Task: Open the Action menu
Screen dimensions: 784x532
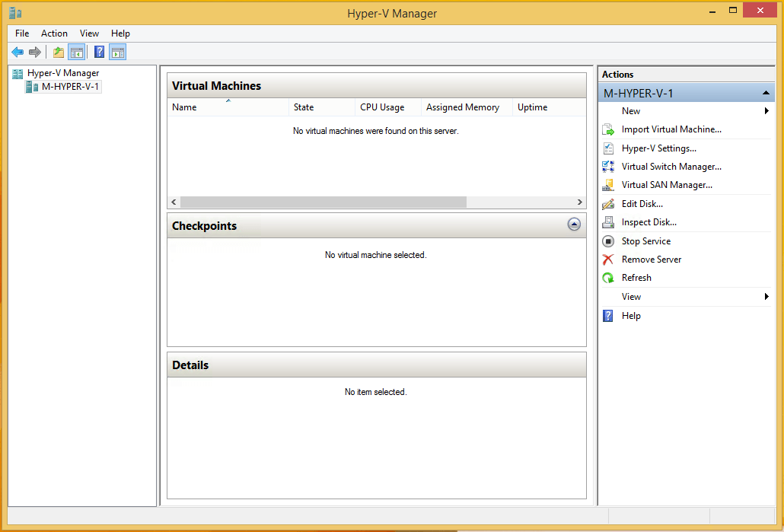Action: point(54,33)
